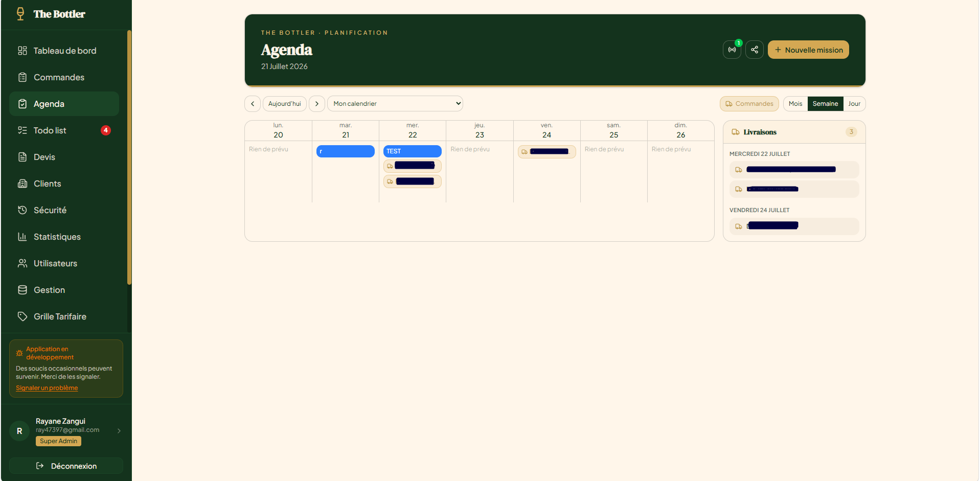Screen dimensions: 980x481
Task: Click Nouvelle mission button
Action: [808, 50]
